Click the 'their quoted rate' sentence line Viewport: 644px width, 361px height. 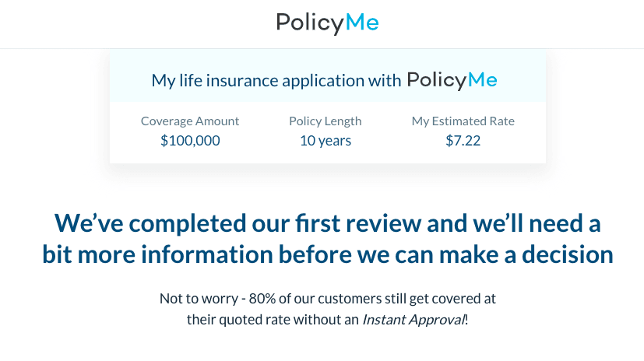coord(327,320)
